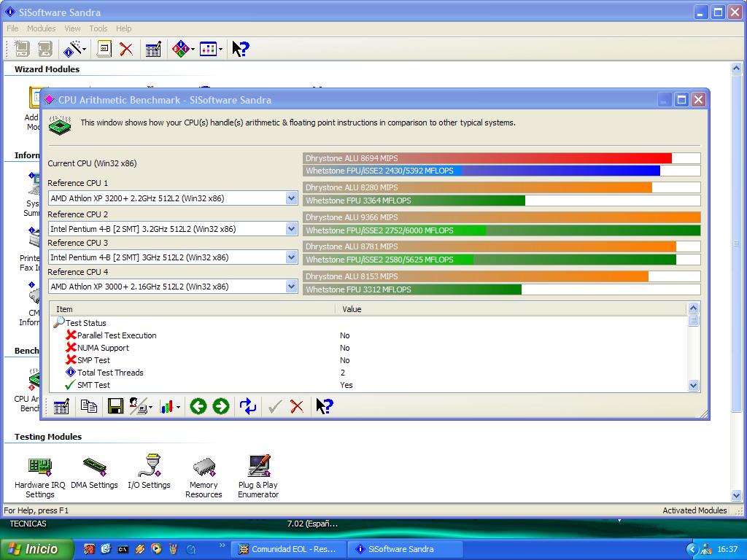Viewport: 747px width, 560px height.
Task: Open the Memory Resources module
Action: pyautogui.click(x=204, y=477)
